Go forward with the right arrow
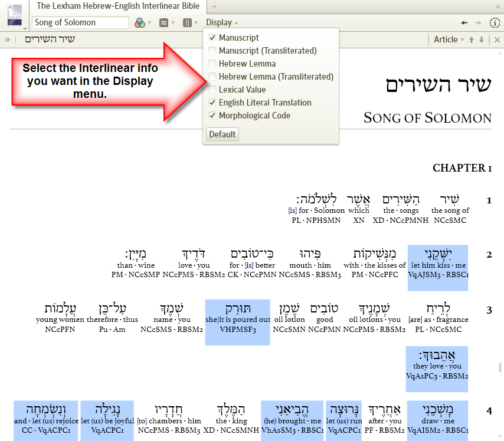Image resolution: width=504 pixels, height=441 pixels. point(478,23)
